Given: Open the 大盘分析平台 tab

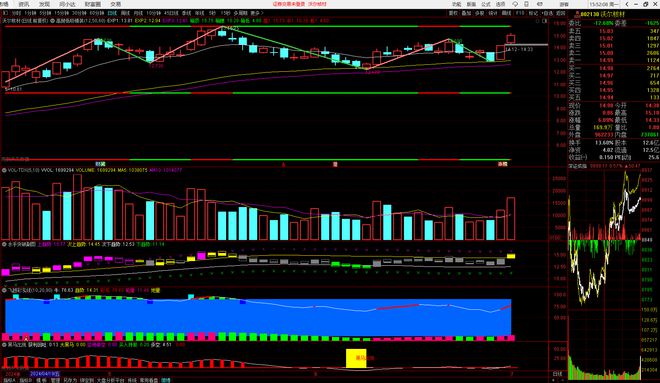Looking at the screenshot, I should (x=110, y=380).
